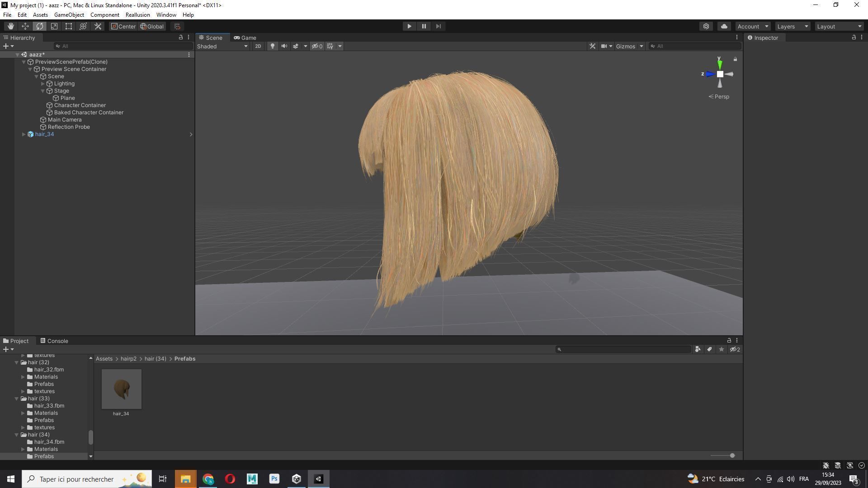Open Account dropdown
868x488 pixels.
pos(753,26)
